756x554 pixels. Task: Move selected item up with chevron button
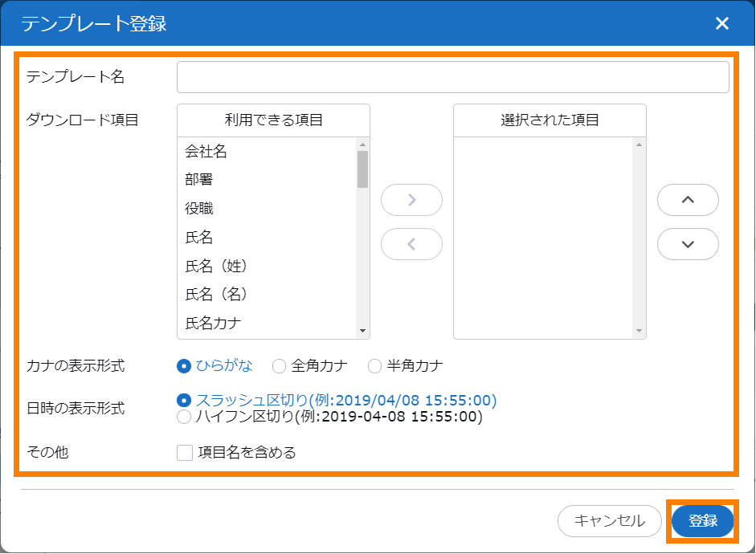coord(687,200)
